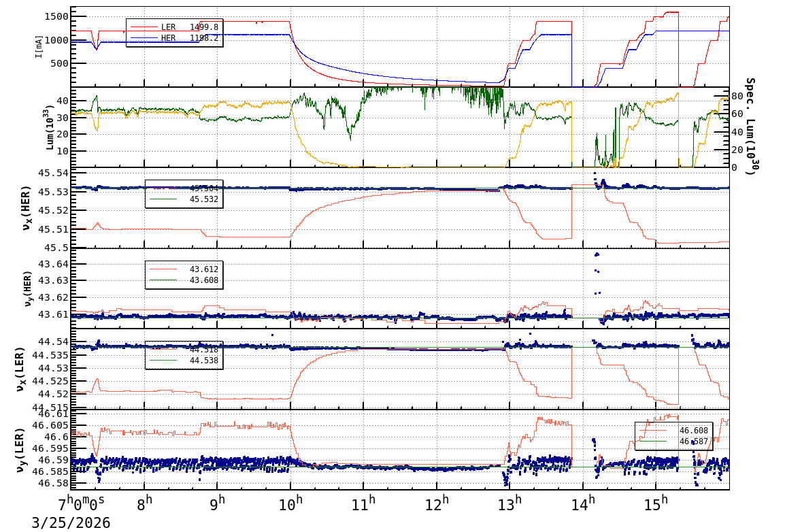Click the 80 tick on Spec. Lum axis
785x532 pixels.
tap(737, 96)
